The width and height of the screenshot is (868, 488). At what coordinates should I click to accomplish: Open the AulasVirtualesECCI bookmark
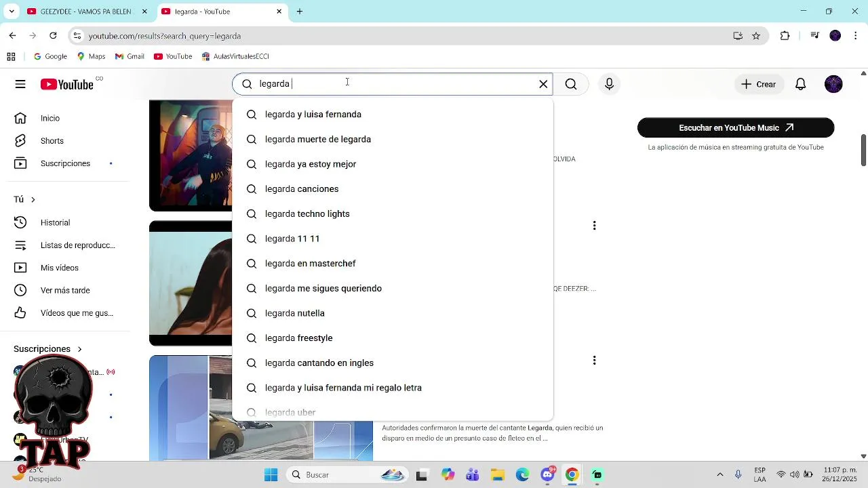pos(235,56)
